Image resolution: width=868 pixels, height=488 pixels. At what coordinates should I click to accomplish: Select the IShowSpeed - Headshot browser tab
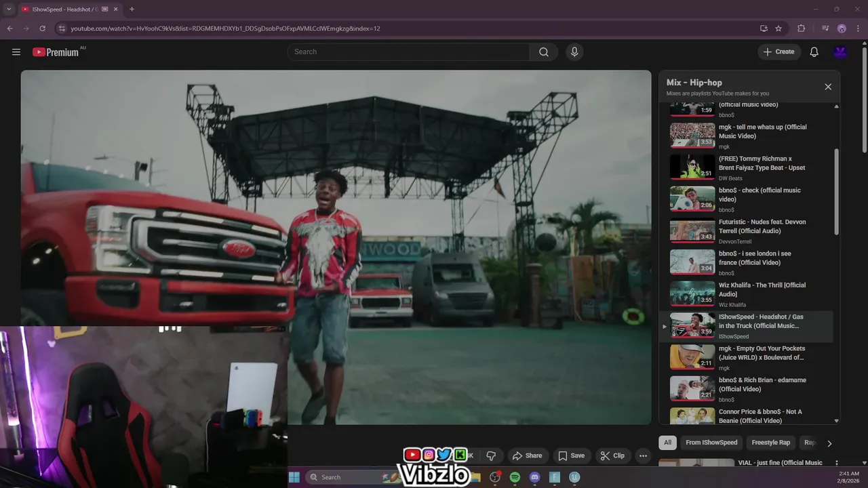point(69,9)
